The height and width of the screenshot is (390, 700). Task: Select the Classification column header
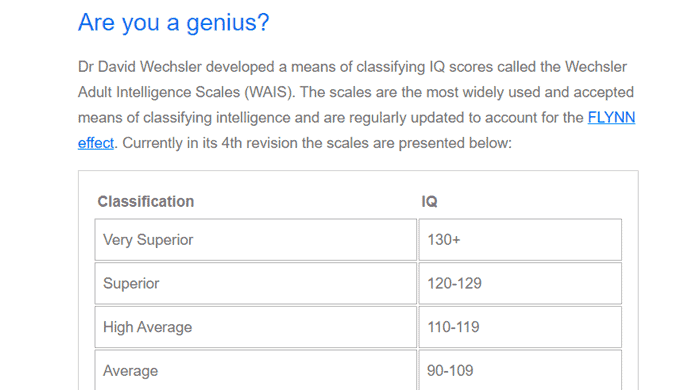click(146, 201)
